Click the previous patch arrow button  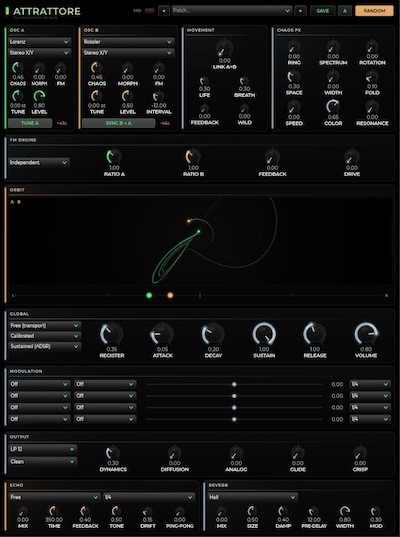pyautogui.click(x=164, y=11)
